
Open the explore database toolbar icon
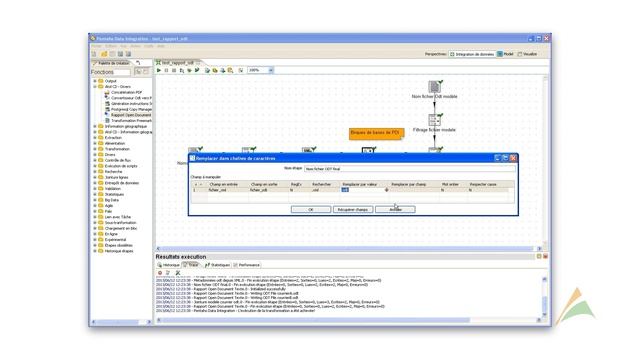point(231,70)
